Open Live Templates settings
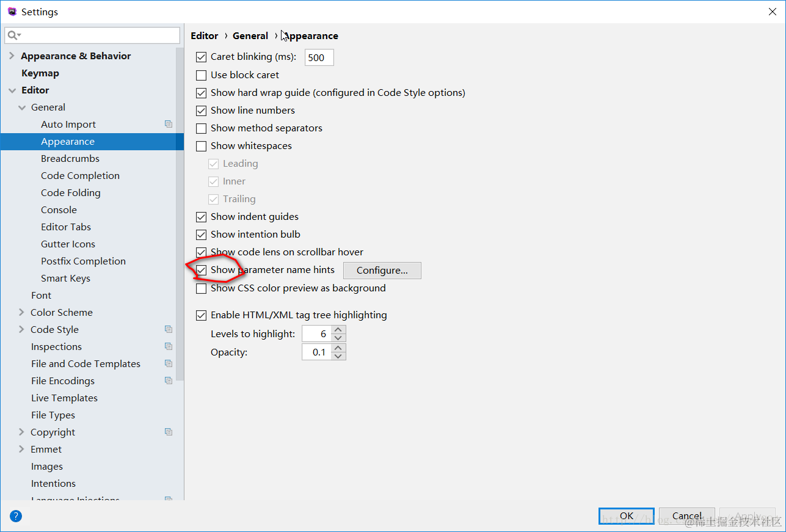 pos(64,398)
